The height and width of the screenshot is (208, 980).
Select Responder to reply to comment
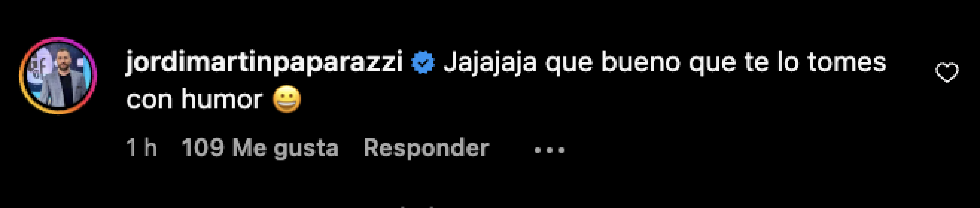click(426, 148)
